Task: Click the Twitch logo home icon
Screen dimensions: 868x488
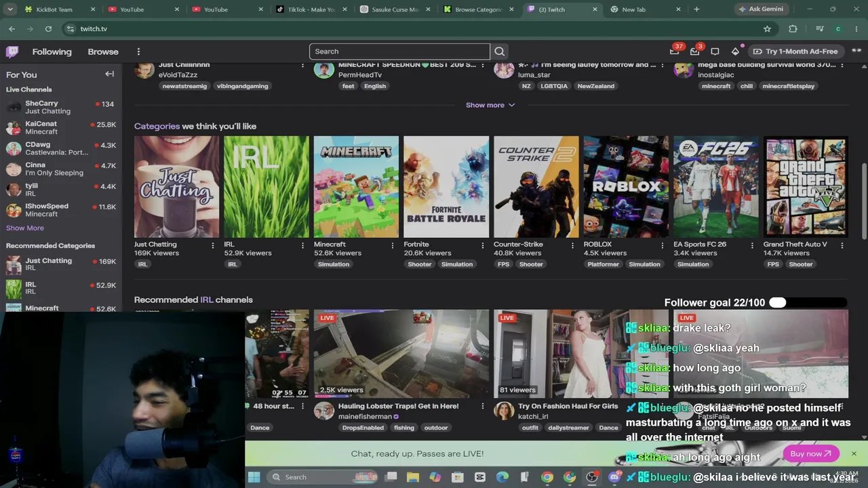Action: (x=12, y=52)
